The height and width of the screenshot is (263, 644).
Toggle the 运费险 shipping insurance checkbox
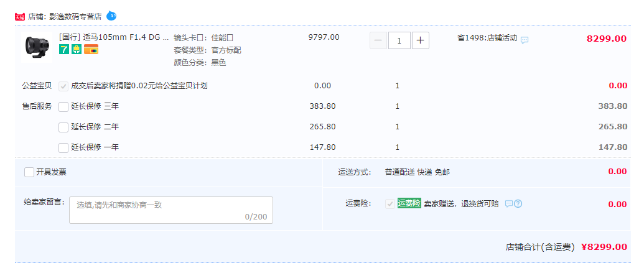pos(390,203)
